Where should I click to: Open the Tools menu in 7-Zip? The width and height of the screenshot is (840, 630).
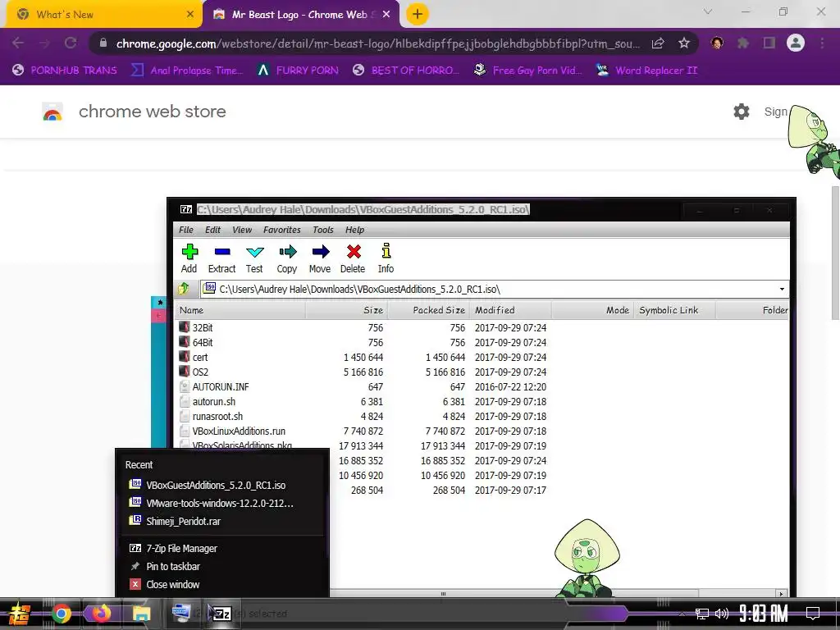323,230
